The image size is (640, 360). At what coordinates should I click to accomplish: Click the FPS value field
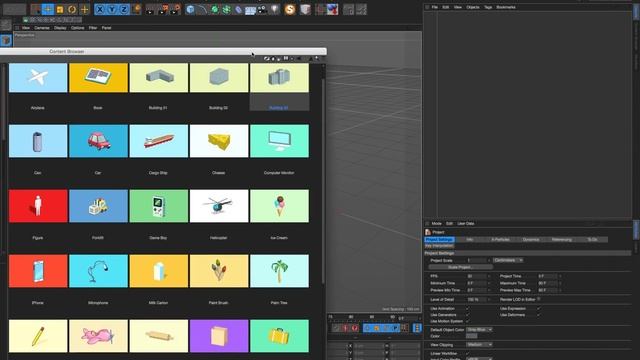(476, 276)
